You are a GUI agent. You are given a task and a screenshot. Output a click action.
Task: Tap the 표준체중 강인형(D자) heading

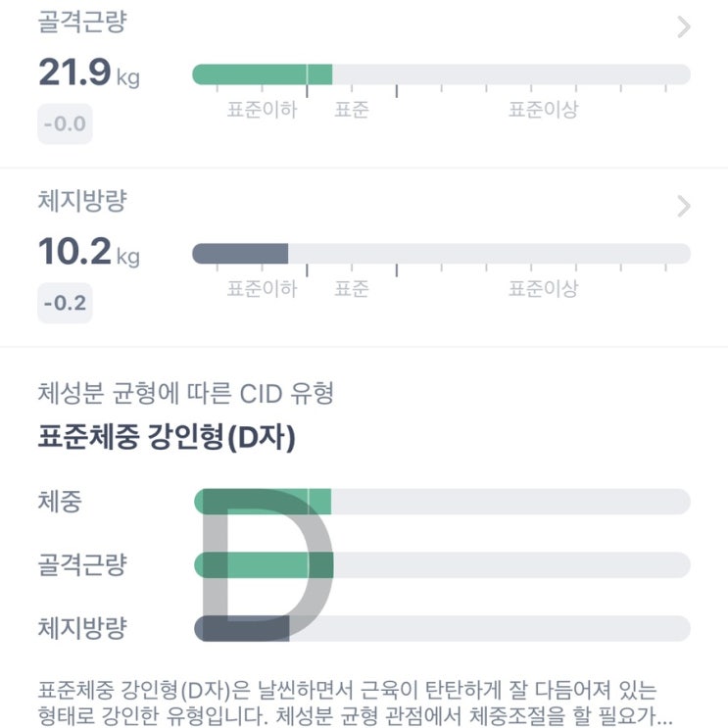pyautogui.click(x=167, y=439)
